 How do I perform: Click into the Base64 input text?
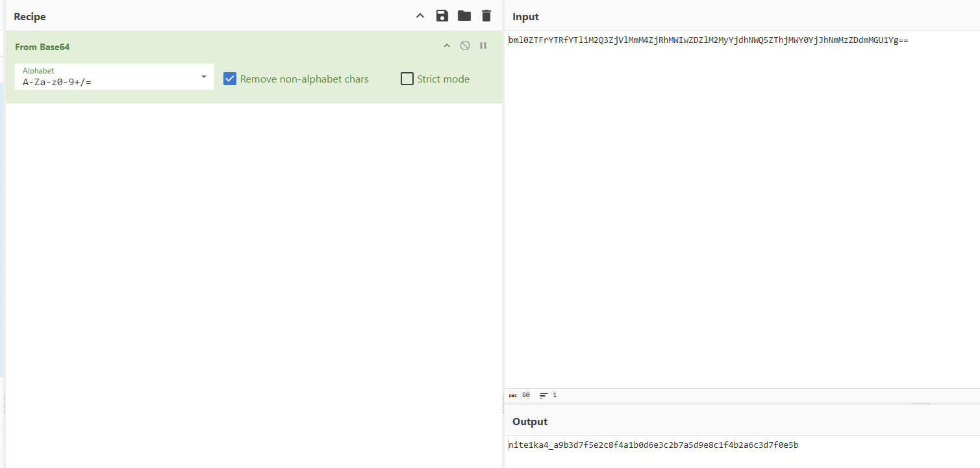(709, 40)
